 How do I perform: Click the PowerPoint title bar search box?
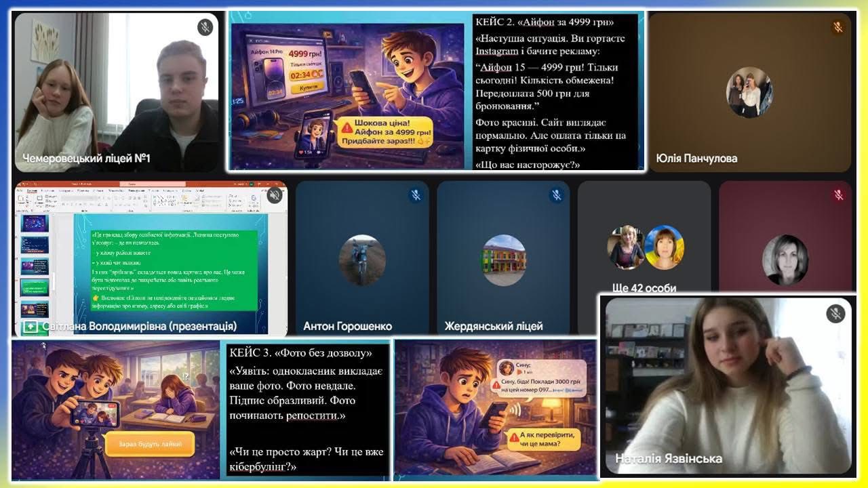[132, 184]
